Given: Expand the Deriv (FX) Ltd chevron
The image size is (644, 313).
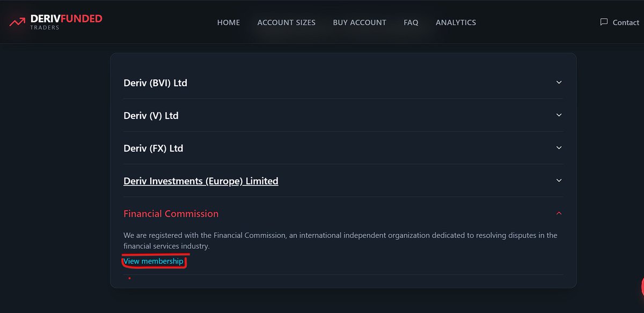Looking at the screenshot, I should pos(559,148).
